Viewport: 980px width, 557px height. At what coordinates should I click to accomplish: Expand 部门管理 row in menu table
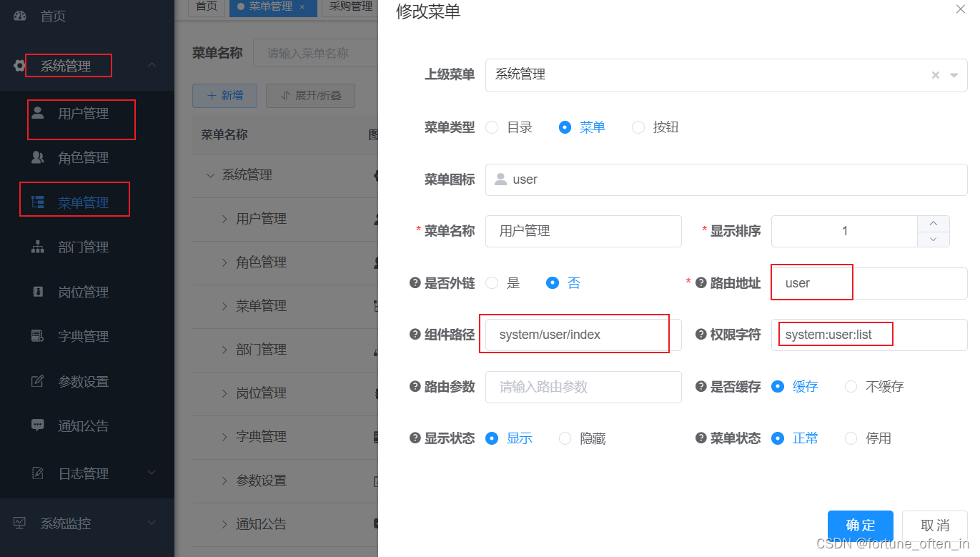(x=225, y=350)
